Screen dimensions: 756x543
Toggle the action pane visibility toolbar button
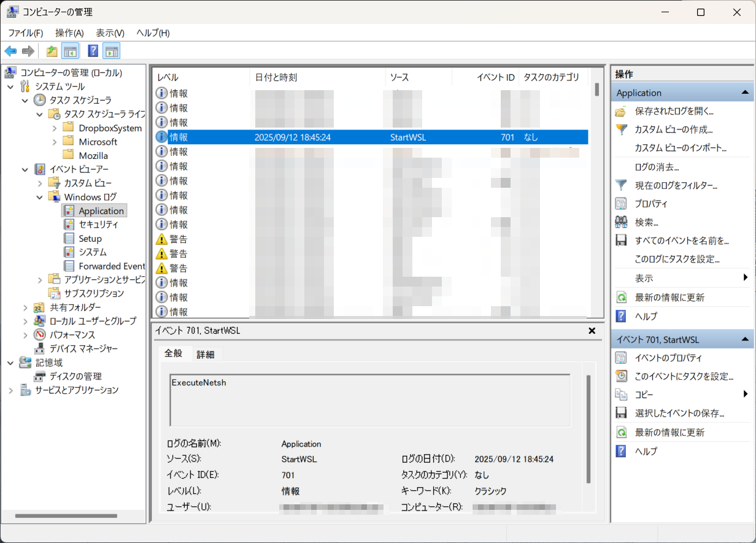(112, 51)
